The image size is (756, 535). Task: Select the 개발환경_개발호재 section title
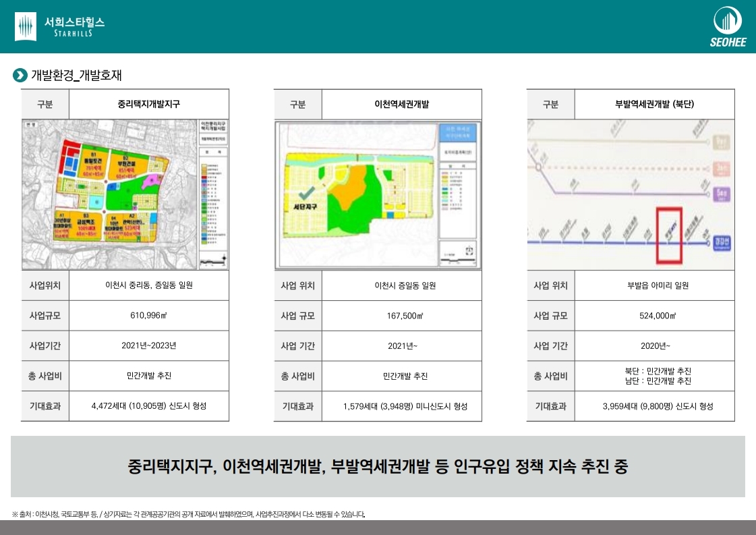point(76,76)
